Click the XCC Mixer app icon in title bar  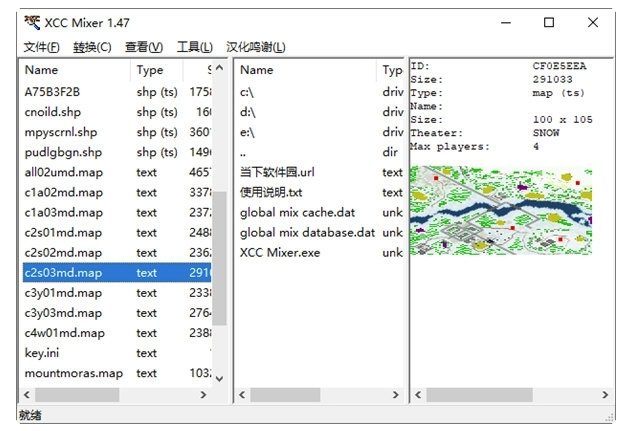point(32,22)
